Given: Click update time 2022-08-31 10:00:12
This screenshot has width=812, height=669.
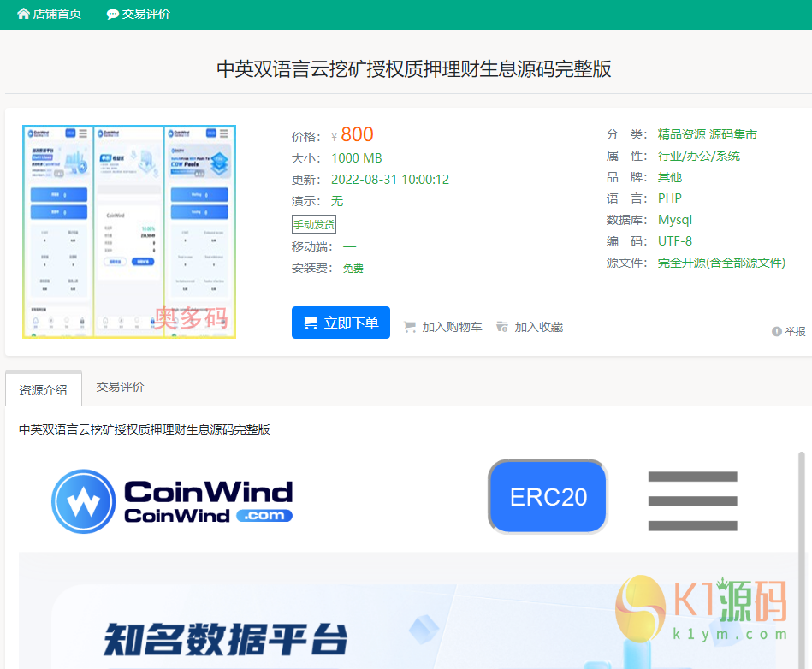Looking at the screenshot, I should click(390, 180).
